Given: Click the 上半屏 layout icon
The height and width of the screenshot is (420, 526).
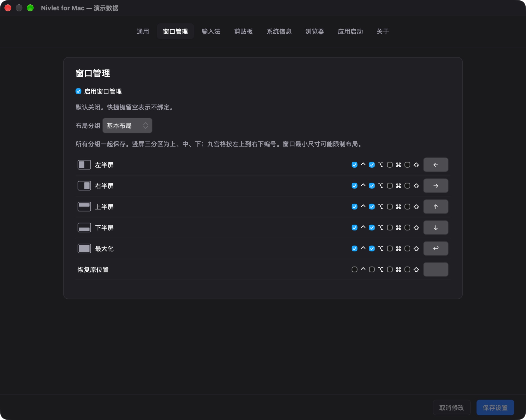Looking at the screenshot, I should point(84,207).
